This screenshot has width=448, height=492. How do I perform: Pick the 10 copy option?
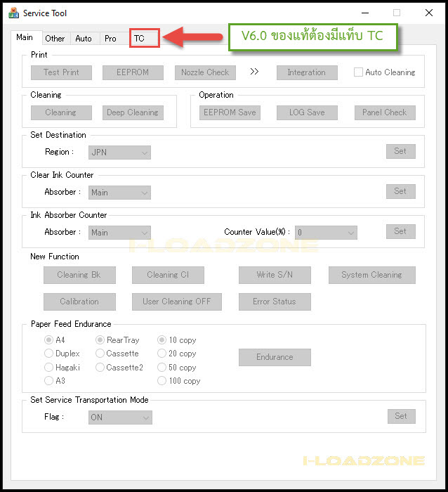click(162, 339)
